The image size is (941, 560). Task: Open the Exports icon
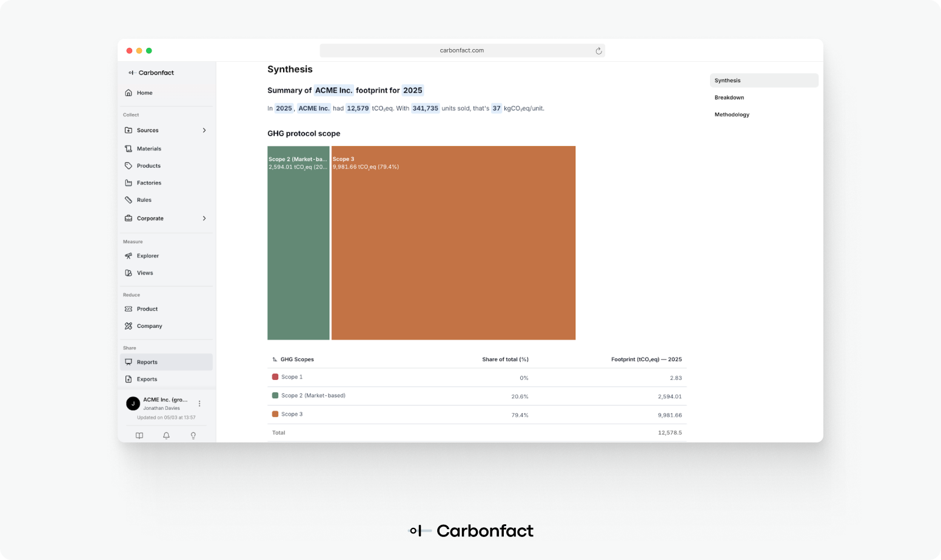(129, 379)
